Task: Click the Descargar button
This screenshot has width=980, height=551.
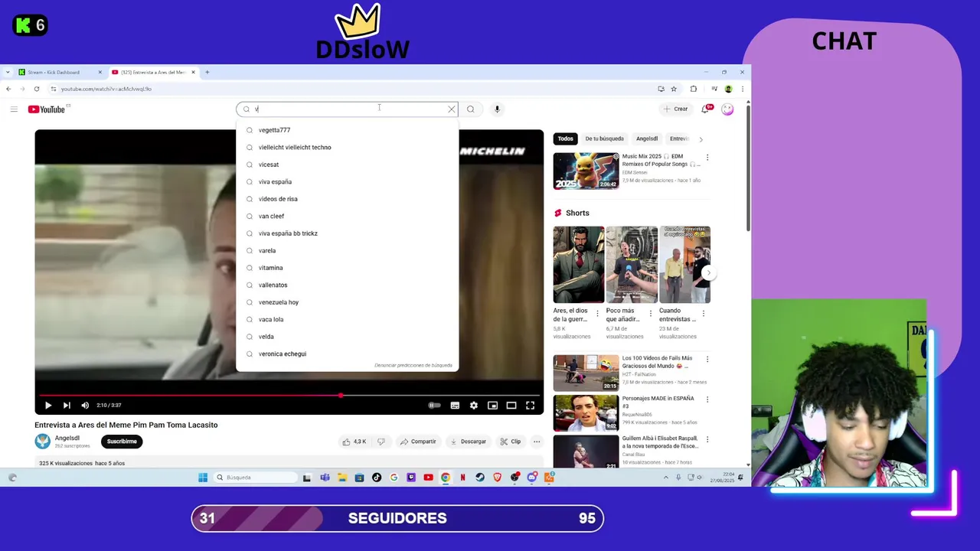Action: (468, 442)
